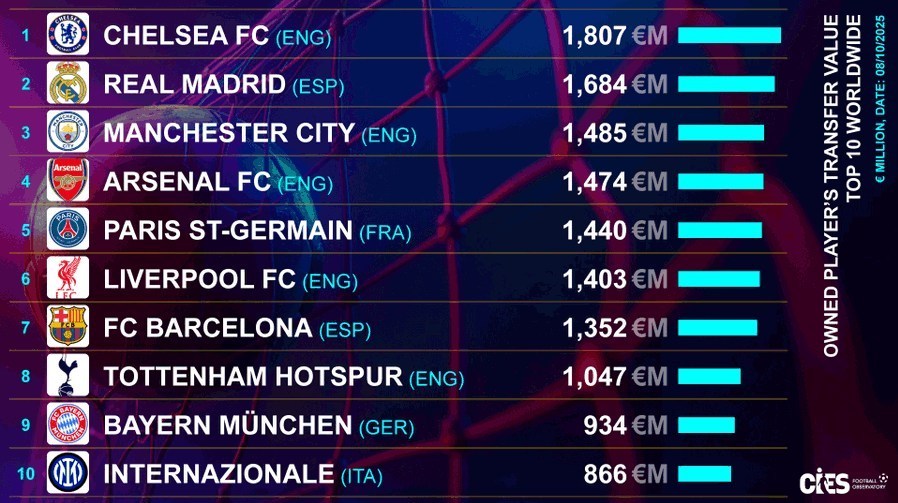The image size is (898, 503).
Task: Click the rank number 10 label
Action: 26,472
